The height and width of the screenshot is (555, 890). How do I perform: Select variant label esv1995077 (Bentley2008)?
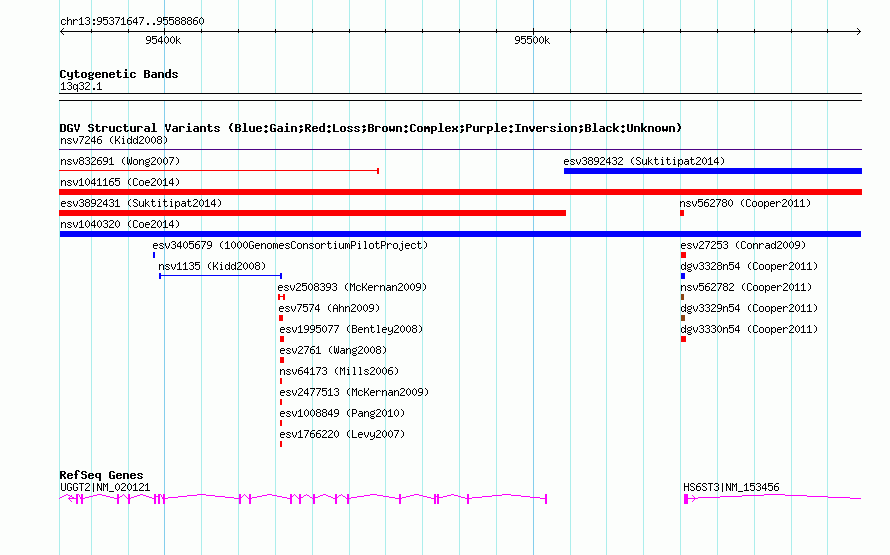tap(351, 329)
